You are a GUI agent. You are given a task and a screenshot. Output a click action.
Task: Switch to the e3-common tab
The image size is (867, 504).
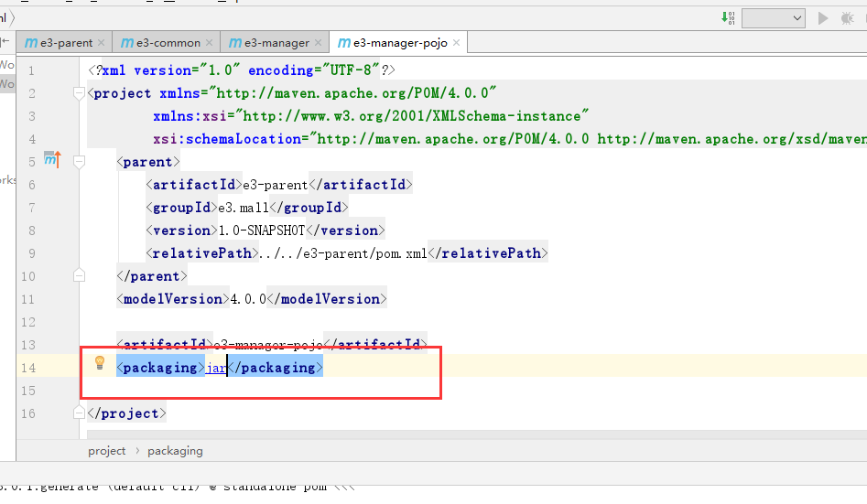coord(168,43)
